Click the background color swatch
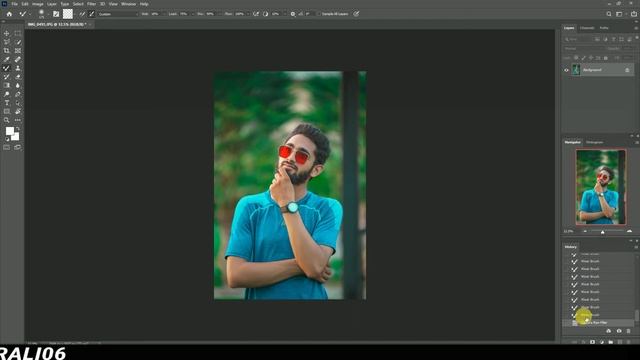Screen dimensions: 640x360 click(x=15, y=136)
